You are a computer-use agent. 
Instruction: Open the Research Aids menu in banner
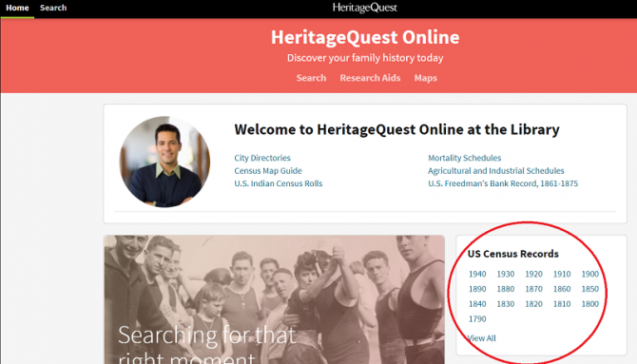tap(370, 78)
